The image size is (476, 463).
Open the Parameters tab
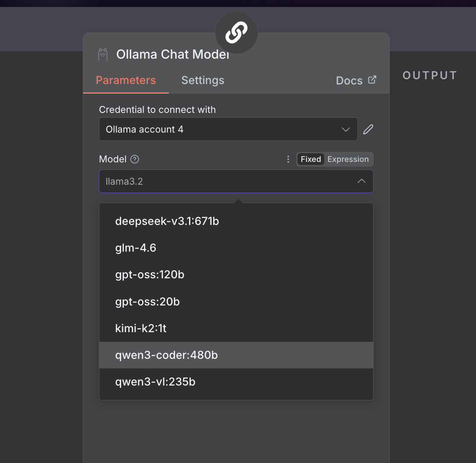126,81
